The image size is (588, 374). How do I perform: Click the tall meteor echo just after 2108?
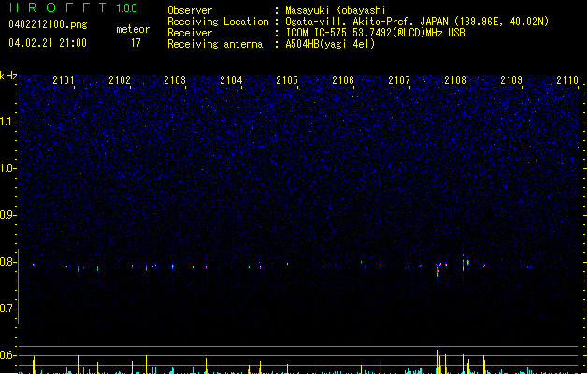(463, 263)
